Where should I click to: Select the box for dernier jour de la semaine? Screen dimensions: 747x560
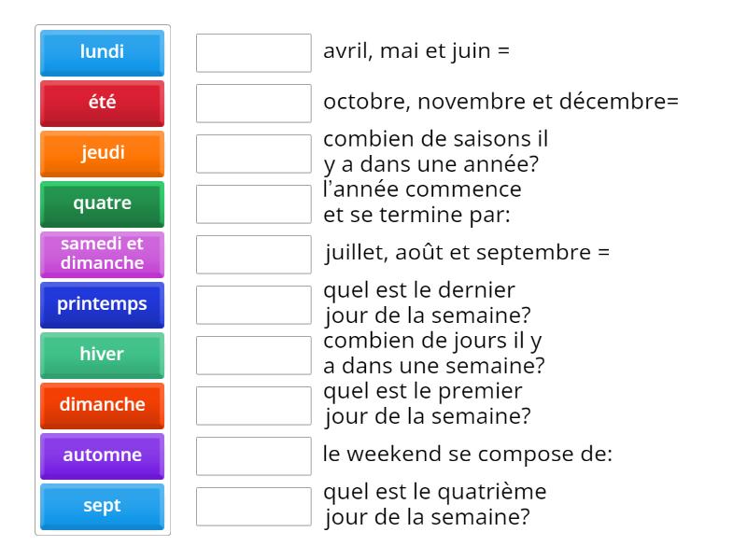coord(253,304)
